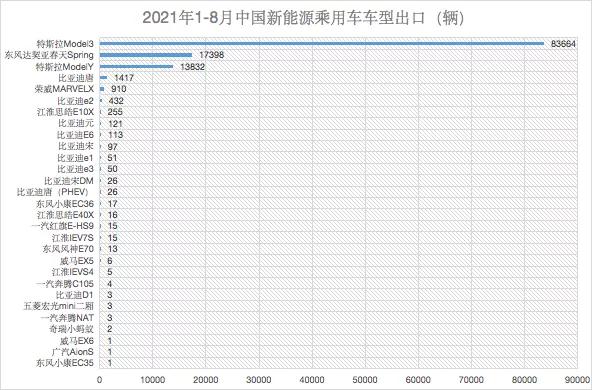Screen dimensions: 592x390
Task: Click the 17398 data label
Action: 211,55
